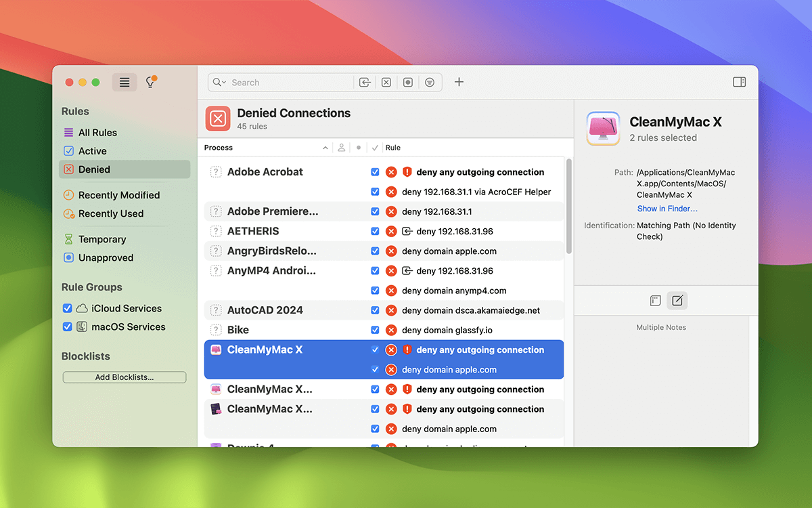Uncheck the Bike glassfy.io rule checkbox
This screenshot has height=508, width=812.
(x=375, y=330)
